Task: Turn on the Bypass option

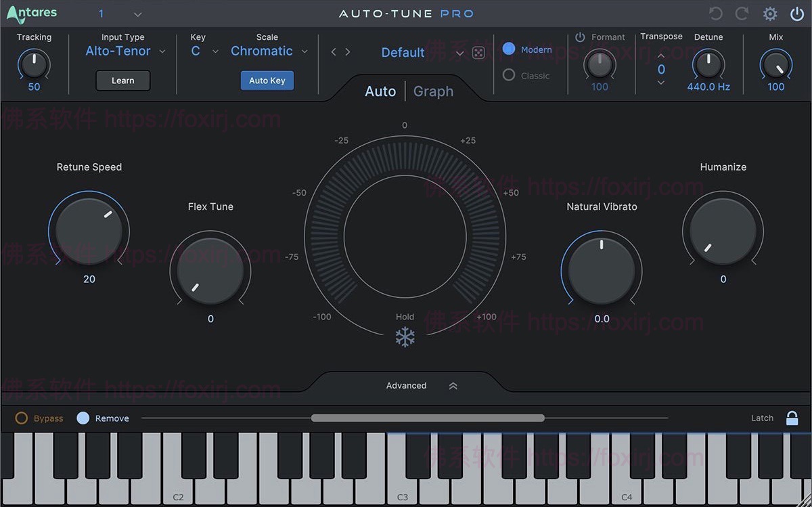Action: [x=22, y=418]
